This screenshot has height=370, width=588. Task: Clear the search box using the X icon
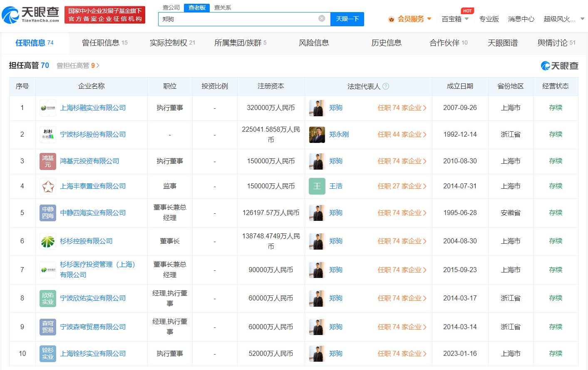coord(321,19)
